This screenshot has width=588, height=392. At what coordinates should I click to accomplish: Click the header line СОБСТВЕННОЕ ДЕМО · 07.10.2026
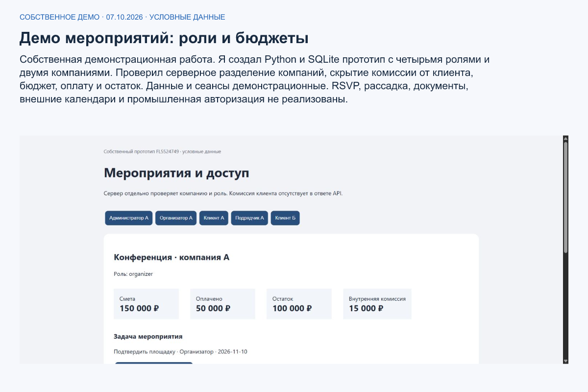(122, 17)
